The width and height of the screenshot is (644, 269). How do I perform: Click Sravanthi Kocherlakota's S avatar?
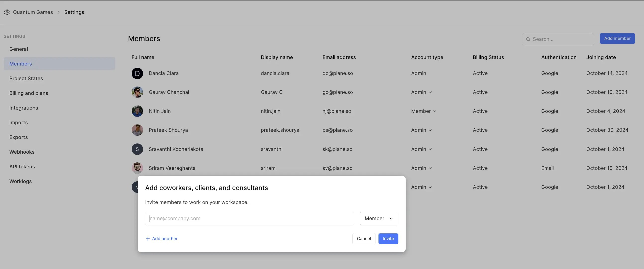click(x=137, y=149)
